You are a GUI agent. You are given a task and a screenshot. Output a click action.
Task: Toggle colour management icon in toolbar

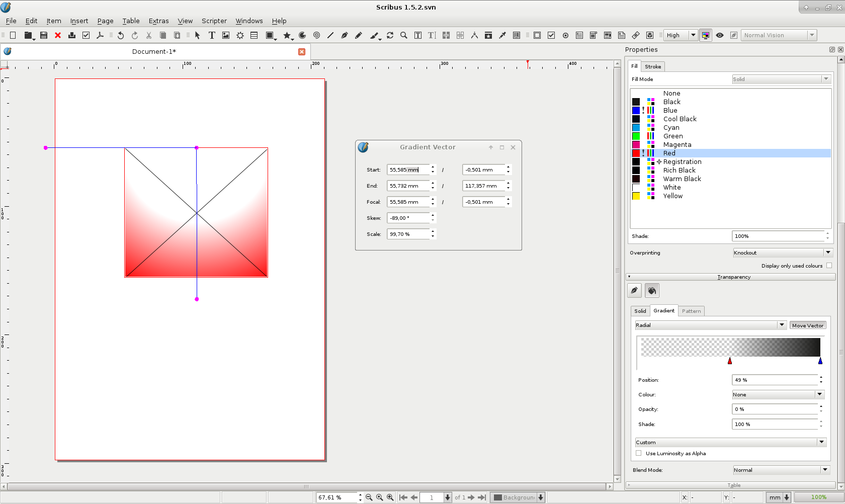click(706, 35)
